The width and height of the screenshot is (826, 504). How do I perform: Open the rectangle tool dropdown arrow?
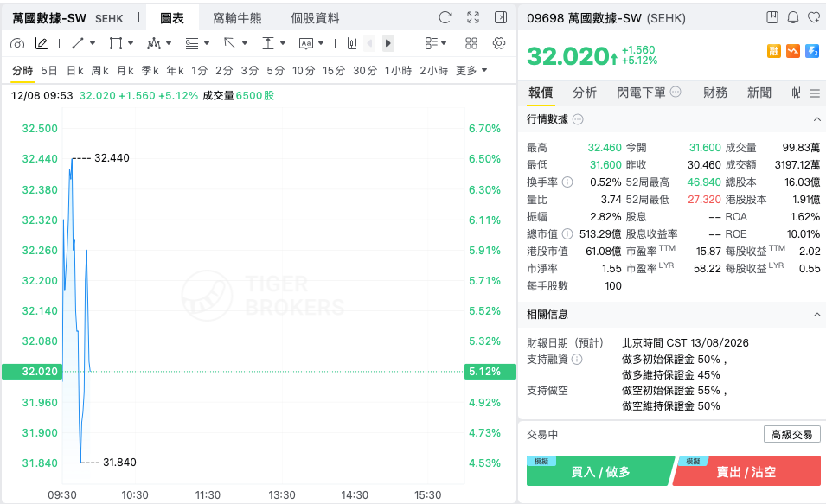coord(130,43)
